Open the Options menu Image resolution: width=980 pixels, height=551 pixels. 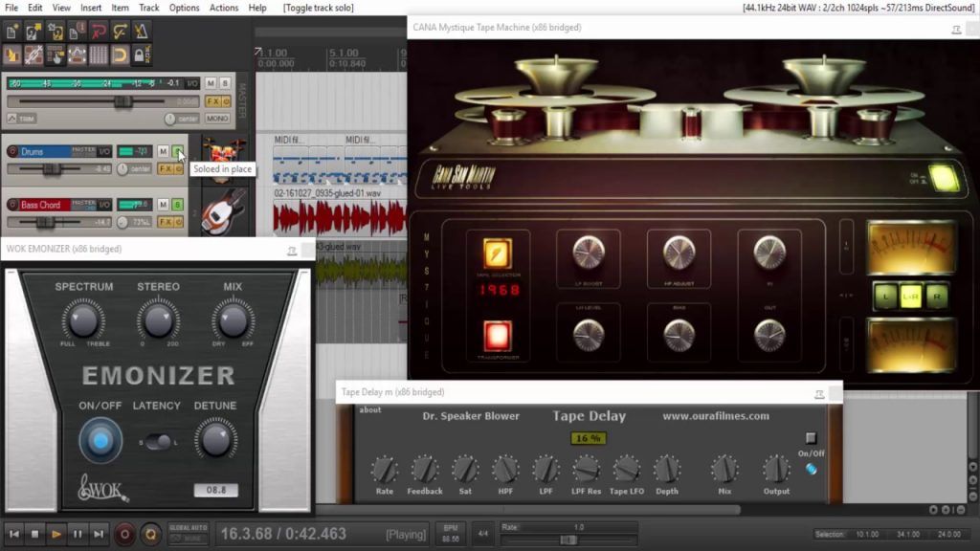tap(184, 8)
